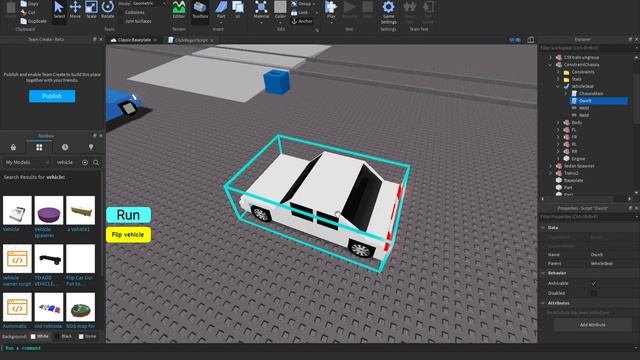This screenshot has width=640, height=360.
Task: Collapse the Behavior section in Properties
Action: [x=543, y=273]
